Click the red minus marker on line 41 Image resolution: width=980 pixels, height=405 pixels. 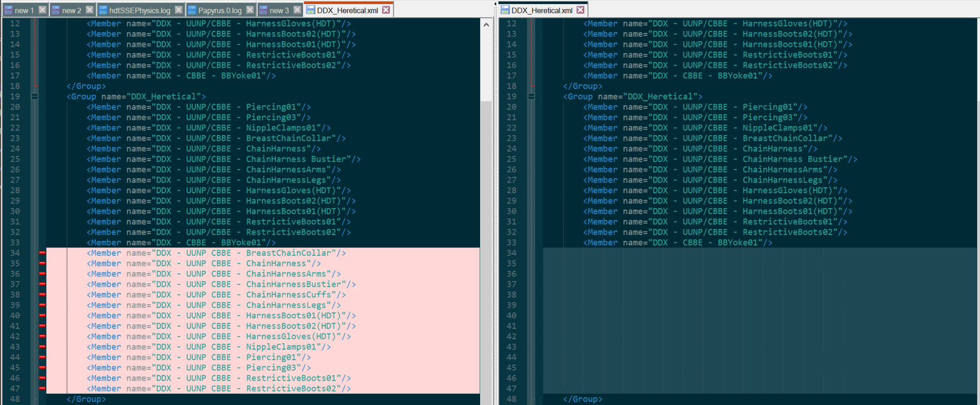42,326
